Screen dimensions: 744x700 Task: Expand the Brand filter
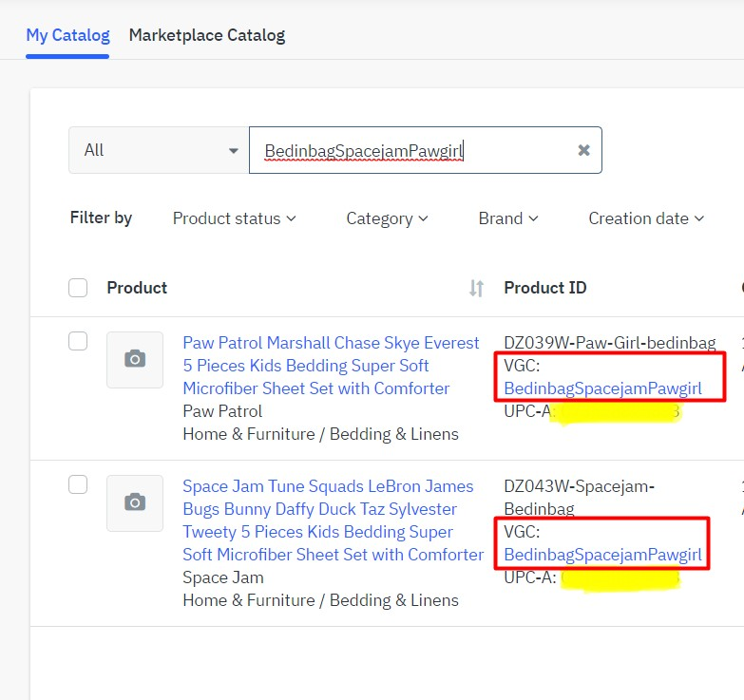[x=508, y=218]
